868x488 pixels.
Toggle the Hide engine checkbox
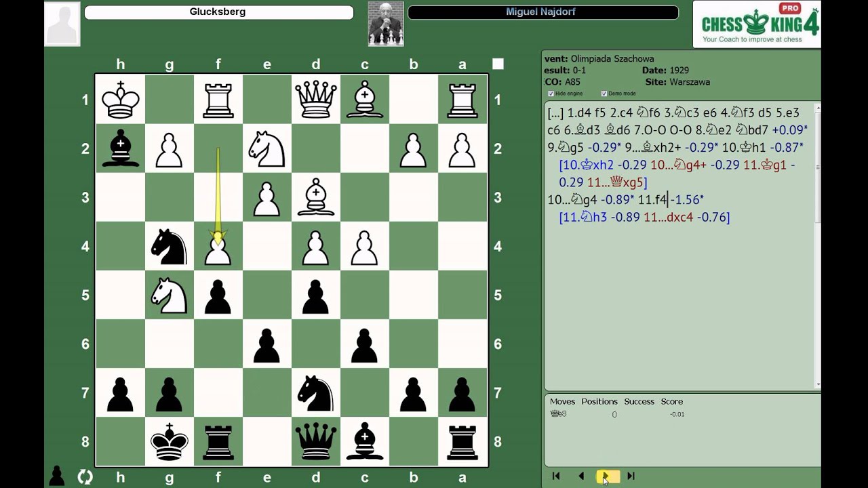pos(551,94)
